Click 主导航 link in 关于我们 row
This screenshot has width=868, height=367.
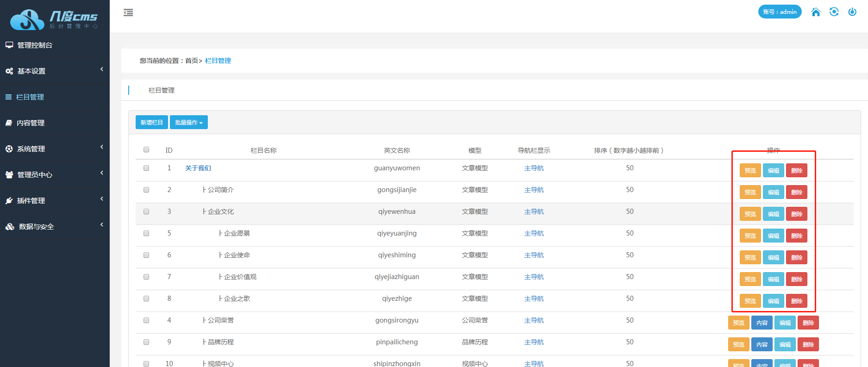tap(534, 168)
